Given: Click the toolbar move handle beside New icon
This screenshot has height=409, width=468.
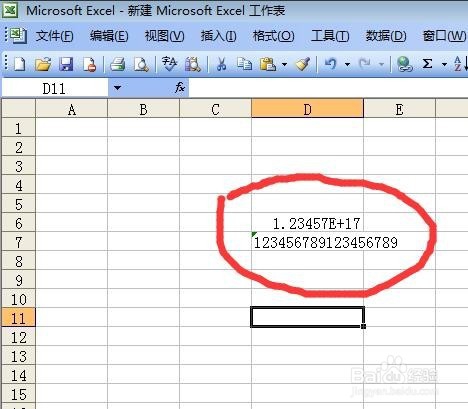Looking at the screenshot, I should coord(6,63).
